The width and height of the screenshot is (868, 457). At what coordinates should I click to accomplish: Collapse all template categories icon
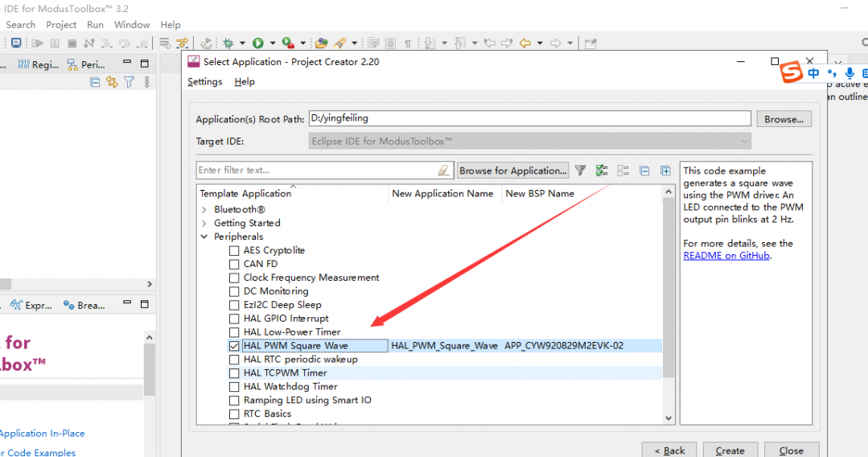point(644,171)
